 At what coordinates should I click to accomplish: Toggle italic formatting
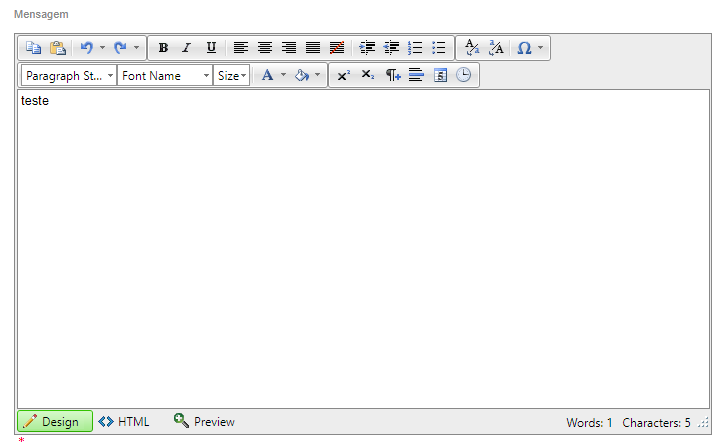[x=186, y=48]
